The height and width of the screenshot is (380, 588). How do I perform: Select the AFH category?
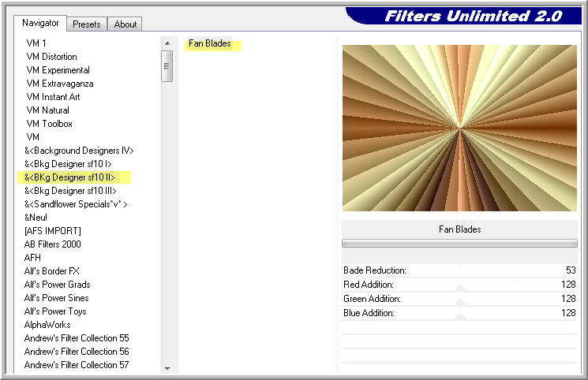[32, 258]
